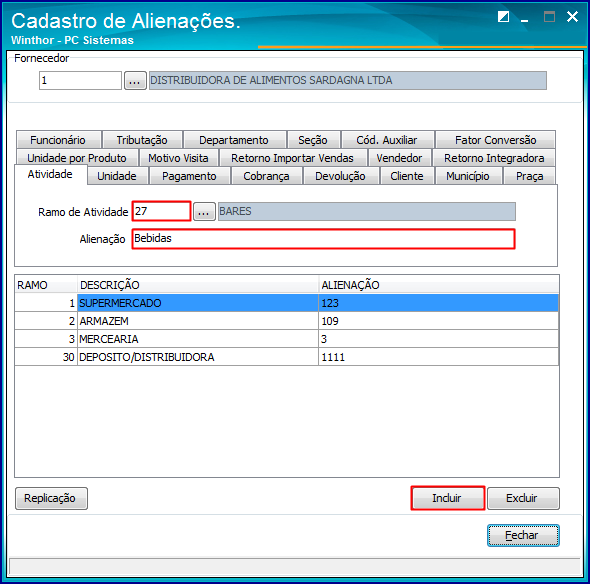Sort by the RAMO column header
The image size is (590, 584).
click(46, 285)
